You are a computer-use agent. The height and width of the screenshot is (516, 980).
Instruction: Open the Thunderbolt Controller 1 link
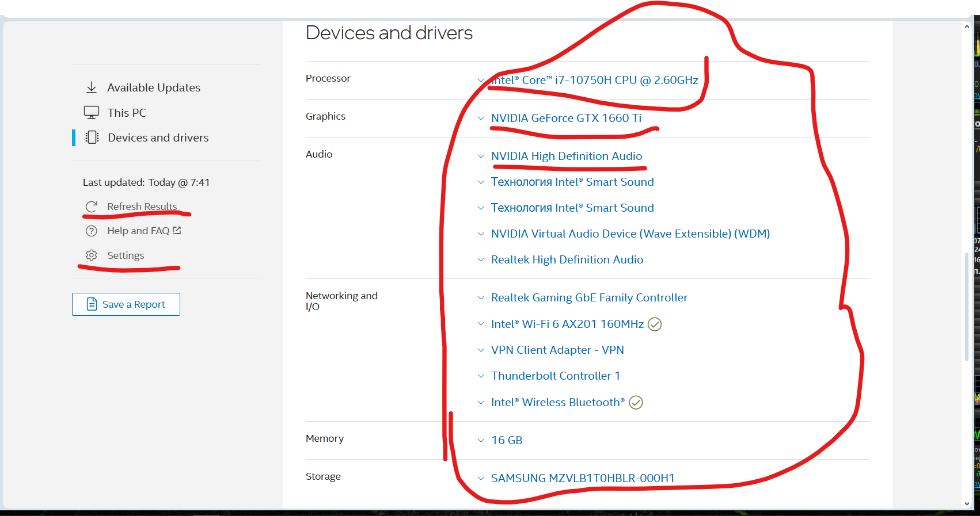tap(556, 376)
